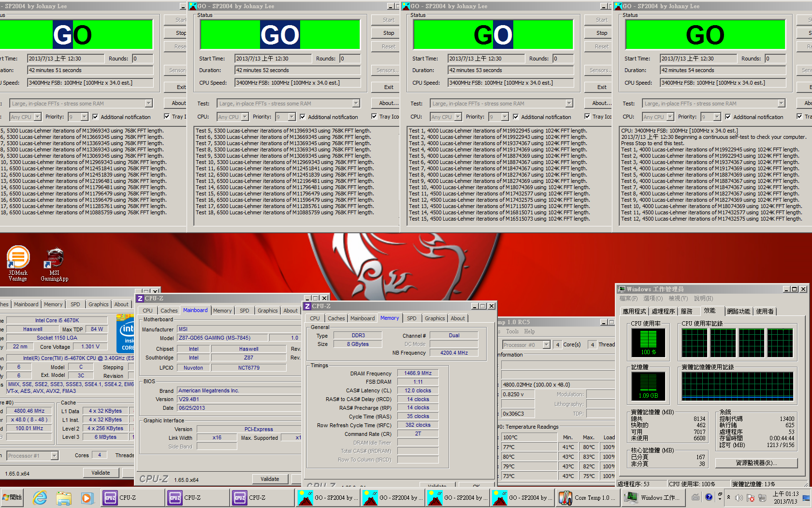Open Priority dropdown in SP2004 window at 52 seconds

291,117
